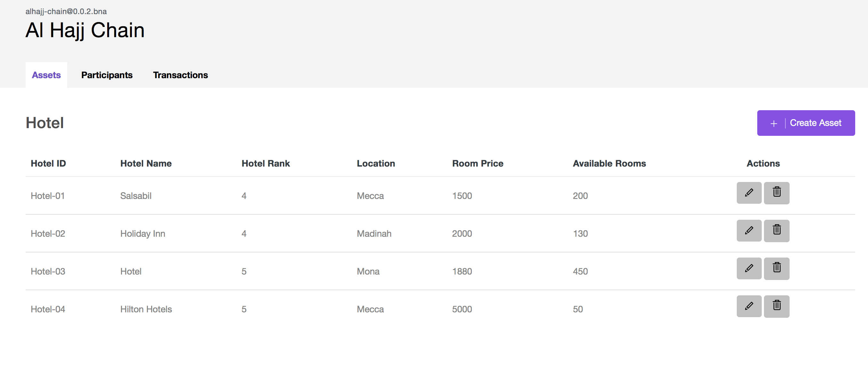Click the alhajj-chain@0.0.2.bna identifier text
The height and width of the screenshot is (378, 868).
point(66,11)
